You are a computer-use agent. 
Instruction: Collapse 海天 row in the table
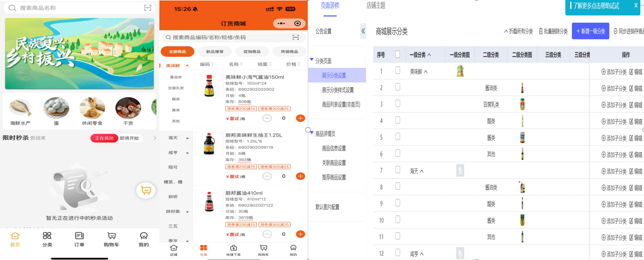(x=422, y=171)
